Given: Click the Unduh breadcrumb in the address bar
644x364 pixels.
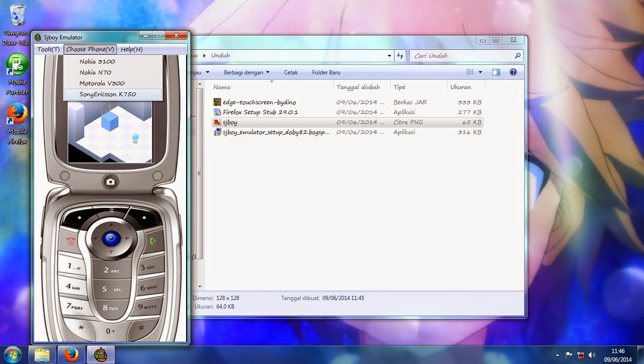Looking at the screenshot, I should point(221,55).
